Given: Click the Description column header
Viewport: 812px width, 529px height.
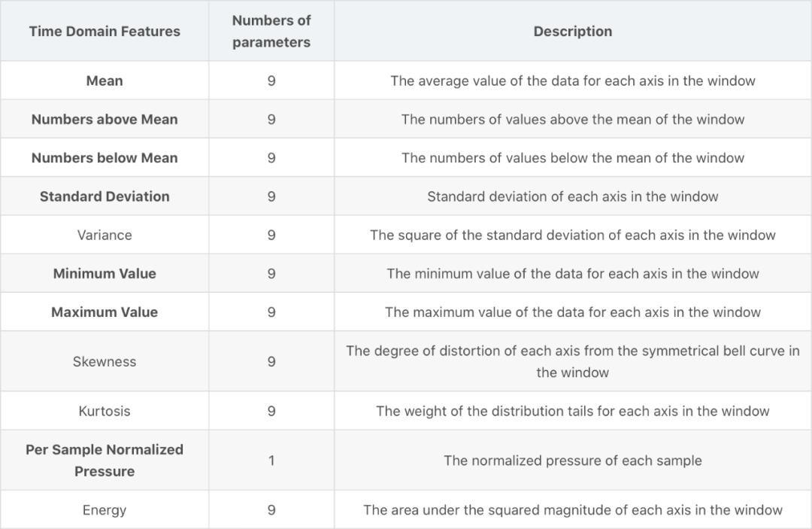Looking at the screenshot, I should (573, 32).
